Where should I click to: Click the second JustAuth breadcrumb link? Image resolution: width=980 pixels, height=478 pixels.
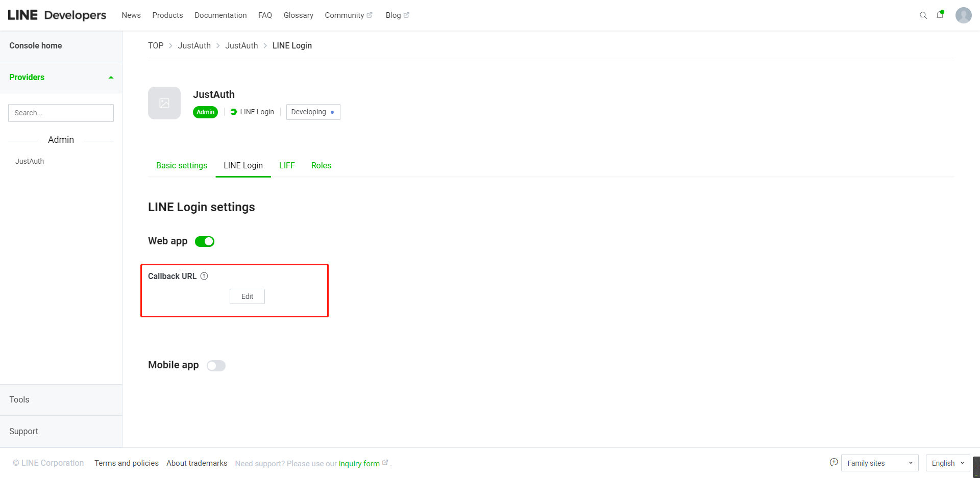click(x=241, y=45)
